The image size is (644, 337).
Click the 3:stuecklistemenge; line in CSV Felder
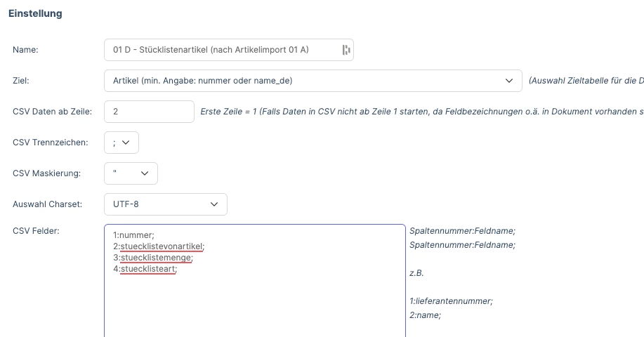[x=153, y=258]
